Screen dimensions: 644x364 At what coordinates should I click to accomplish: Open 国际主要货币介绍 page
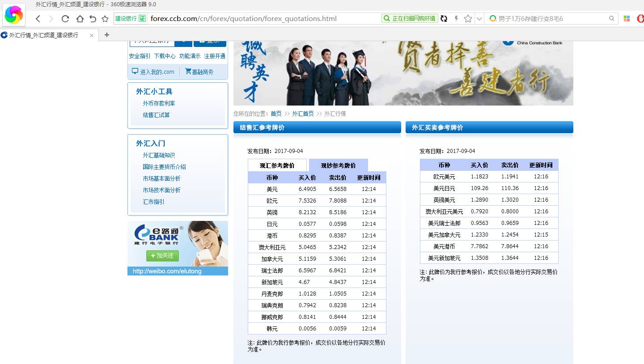164,167
